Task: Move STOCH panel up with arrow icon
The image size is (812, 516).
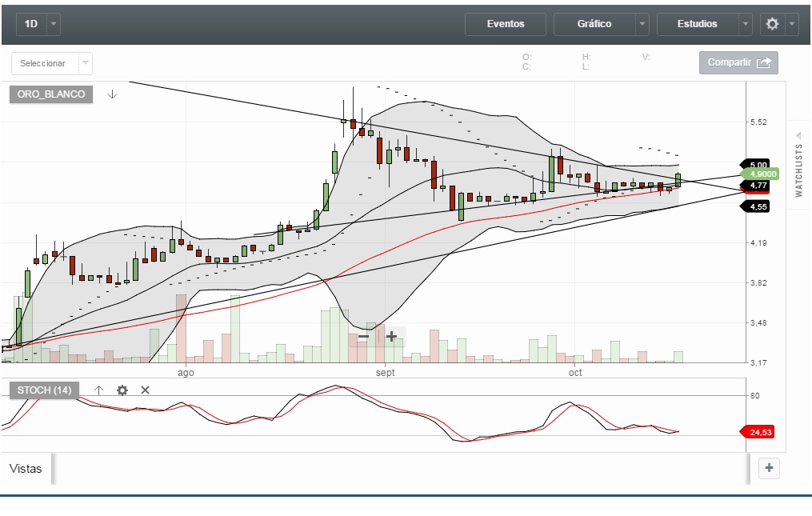Action: point(99,390)
